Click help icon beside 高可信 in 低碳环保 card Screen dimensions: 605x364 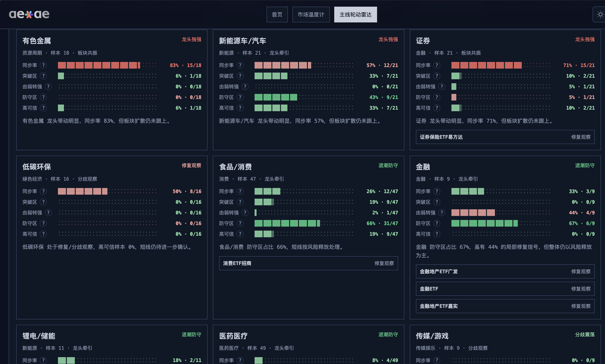(43, 234)
